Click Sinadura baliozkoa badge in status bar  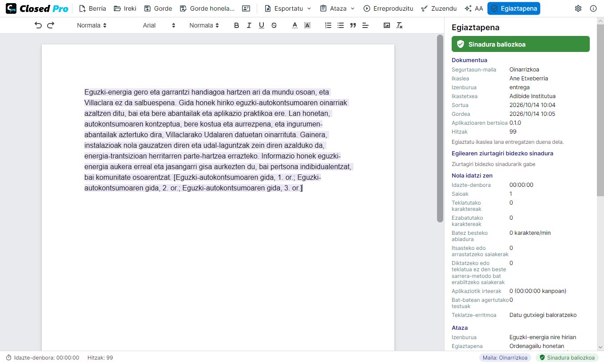[x=566, y=357]
